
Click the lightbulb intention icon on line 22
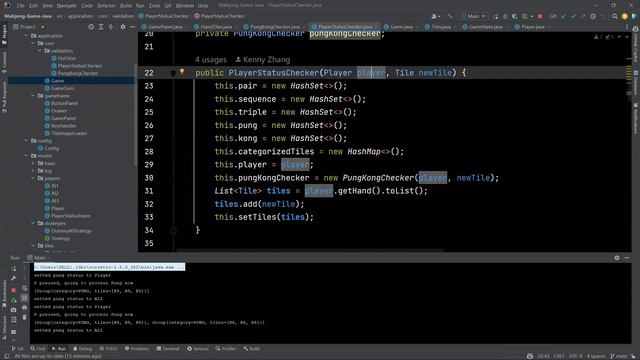182,71
